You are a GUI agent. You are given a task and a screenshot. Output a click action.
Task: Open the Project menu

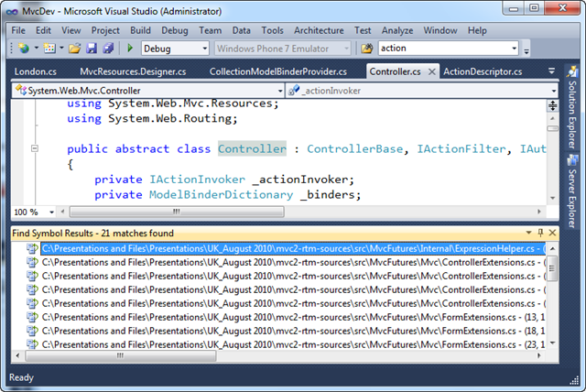point(105,30)
